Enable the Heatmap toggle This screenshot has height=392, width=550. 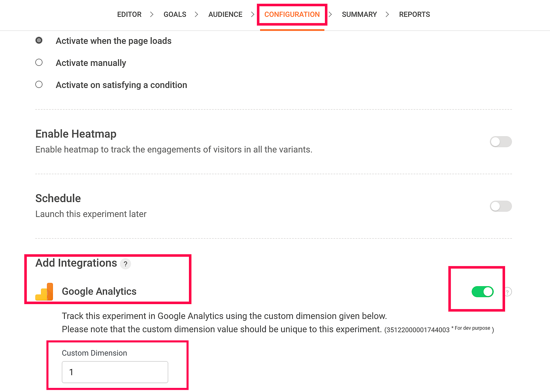(501, 142)
